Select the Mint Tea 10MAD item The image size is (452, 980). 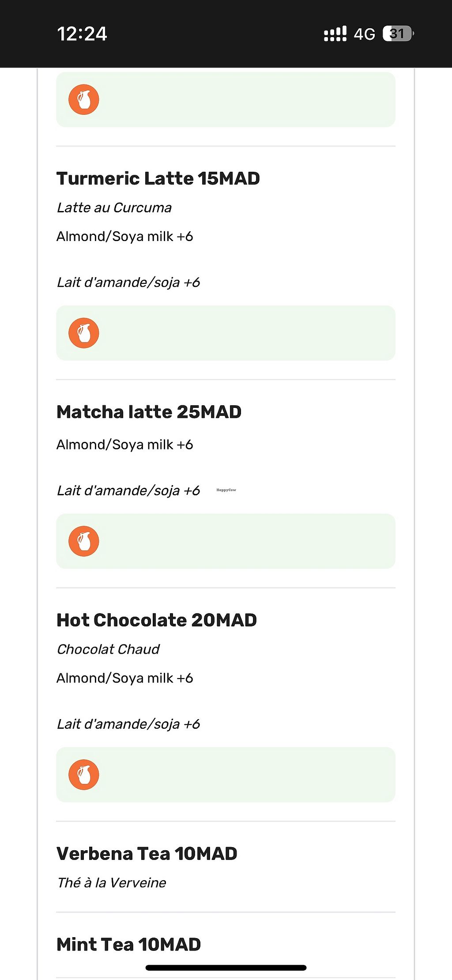128,945
